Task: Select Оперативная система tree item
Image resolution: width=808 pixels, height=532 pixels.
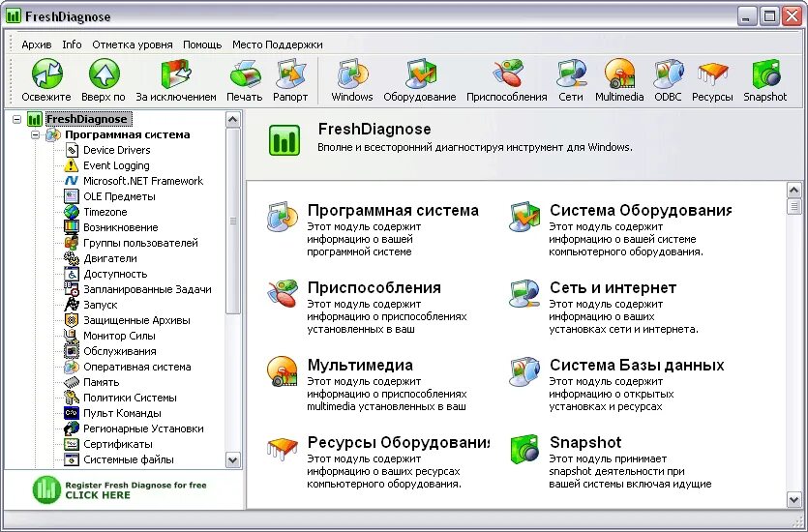Action: [x=137, y=367]
